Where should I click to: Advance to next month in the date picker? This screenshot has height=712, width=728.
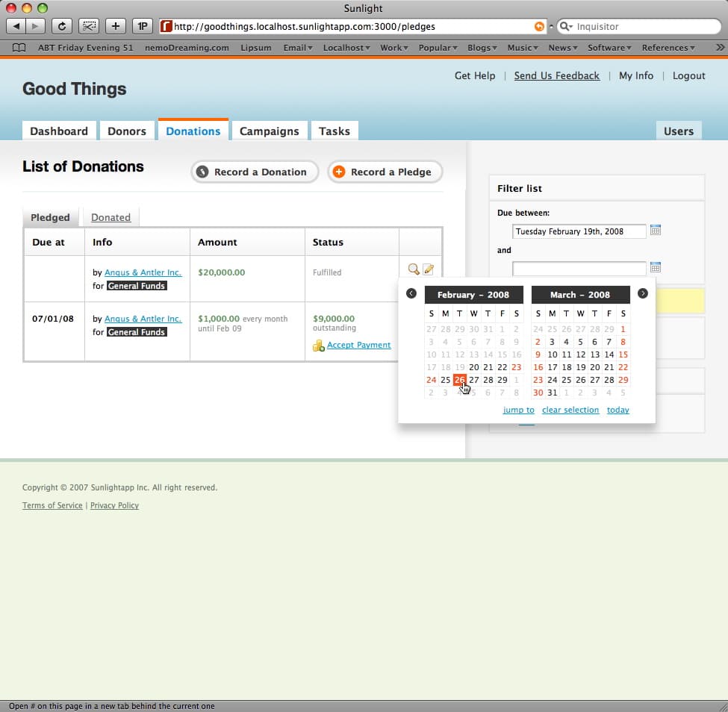point(642,294)
